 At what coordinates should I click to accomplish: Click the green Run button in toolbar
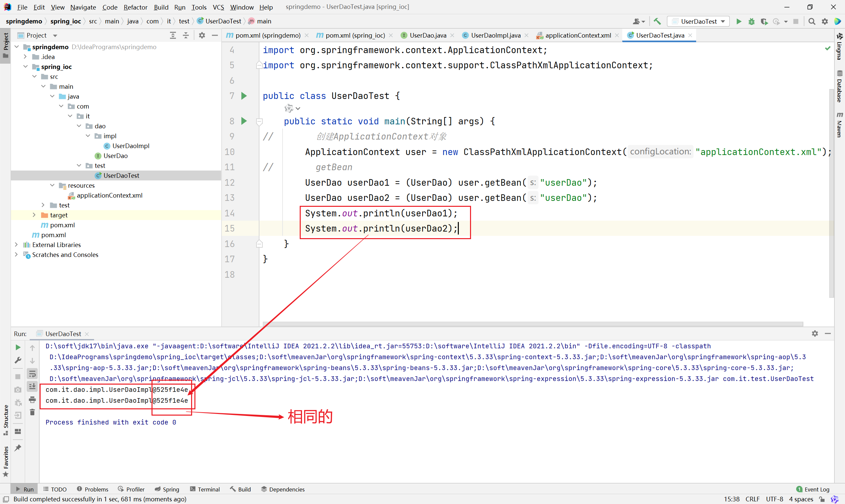tap(739, 21)
